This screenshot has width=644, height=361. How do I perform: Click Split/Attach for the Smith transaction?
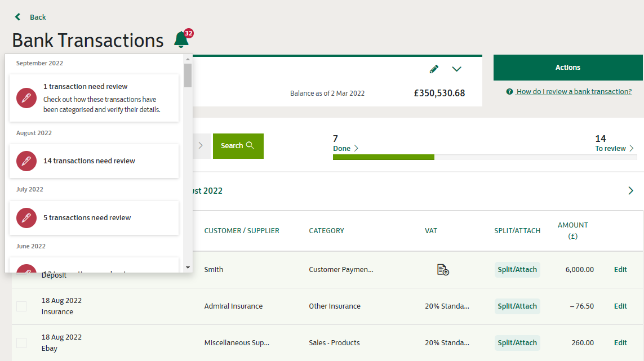pyautogui.click(x=517, y=270)
